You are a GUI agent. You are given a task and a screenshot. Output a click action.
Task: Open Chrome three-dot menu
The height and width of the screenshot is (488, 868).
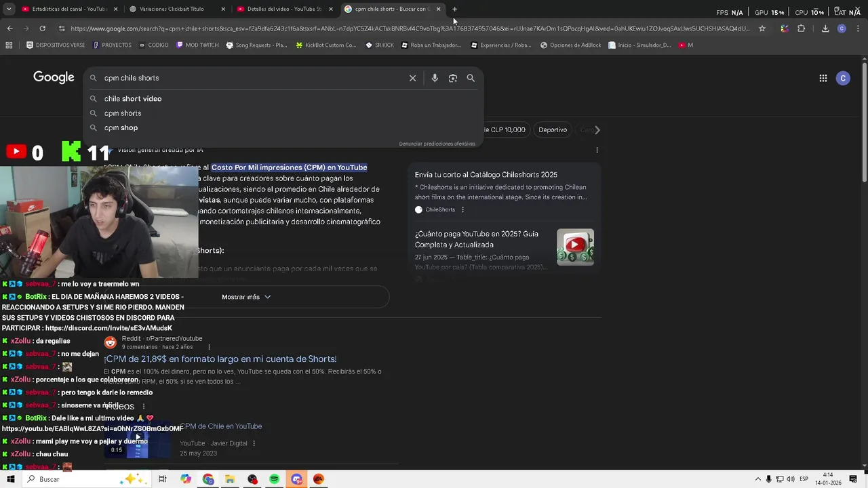pyautogui.click(x=857, y=28)
